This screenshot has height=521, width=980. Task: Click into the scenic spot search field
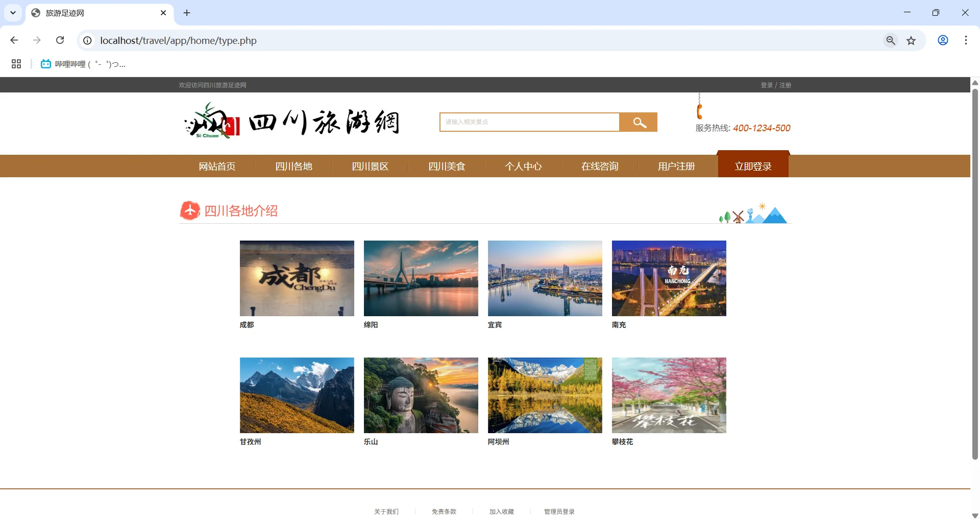(529, 122)
